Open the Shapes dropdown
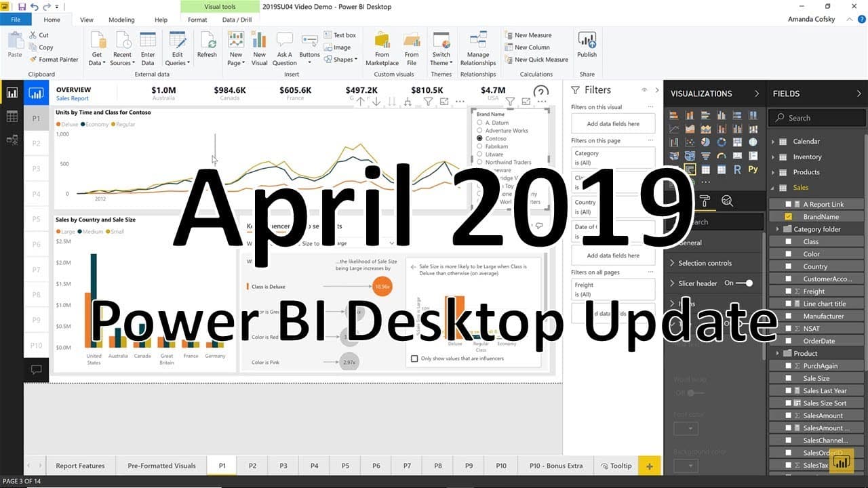Image resolution: width=868 pixels, height=488 pixels. (340, 60)
